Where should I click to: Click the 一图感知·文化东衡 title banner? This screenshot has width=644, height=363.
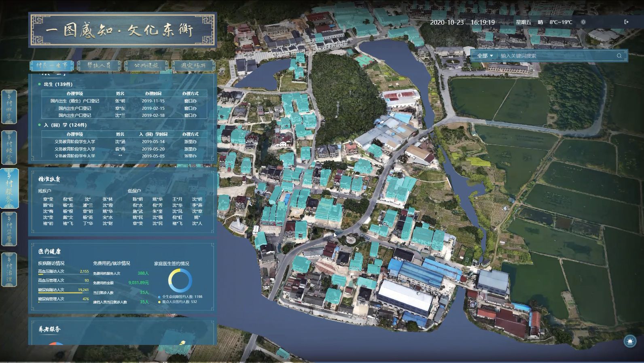click(122, 30)
